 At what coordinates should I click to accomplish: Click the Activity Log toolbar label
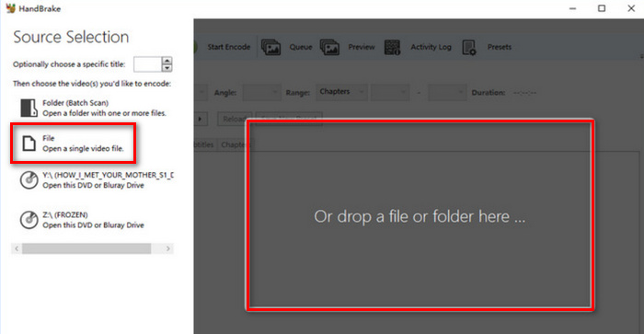point(431,47)
